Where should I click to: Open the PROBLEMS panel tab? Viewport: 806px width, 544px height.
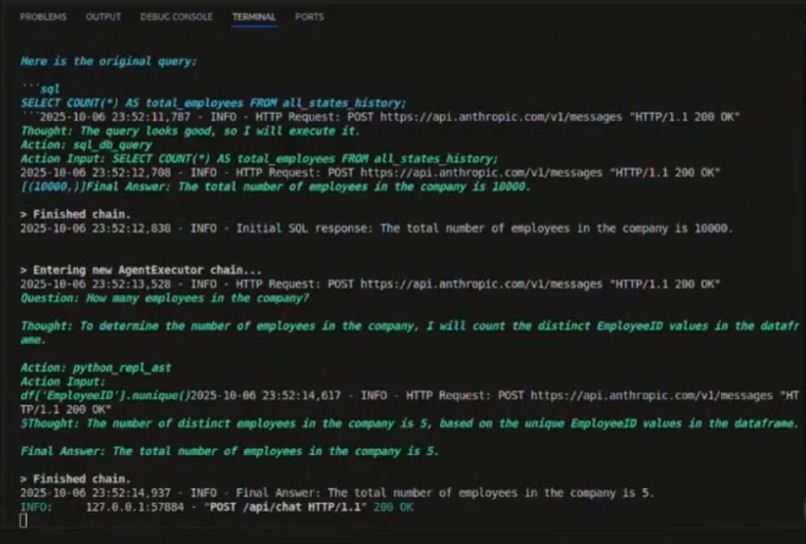click(43, 17)
